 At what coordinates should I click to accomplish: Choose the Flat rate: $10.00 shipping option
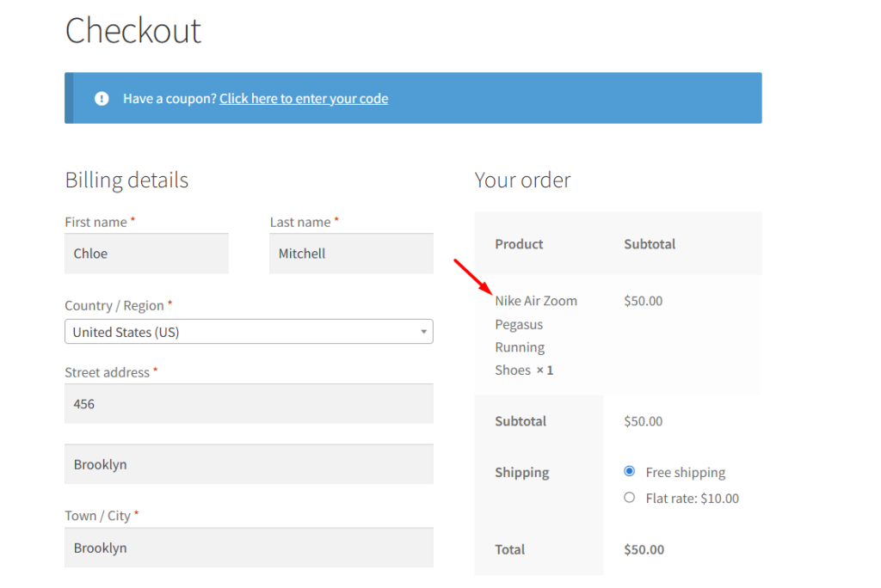(x=629, y=498)
